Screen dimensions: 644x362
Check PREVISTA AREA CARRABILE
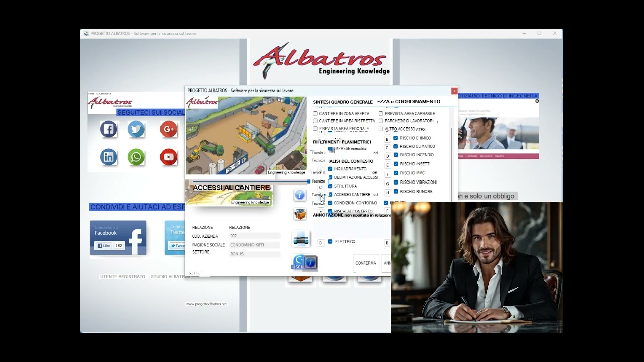click(x=381, y=114)
